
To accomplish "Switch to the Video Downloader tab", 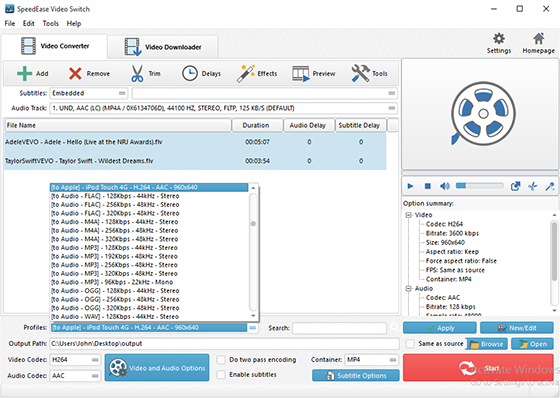I will coord(162,47).
